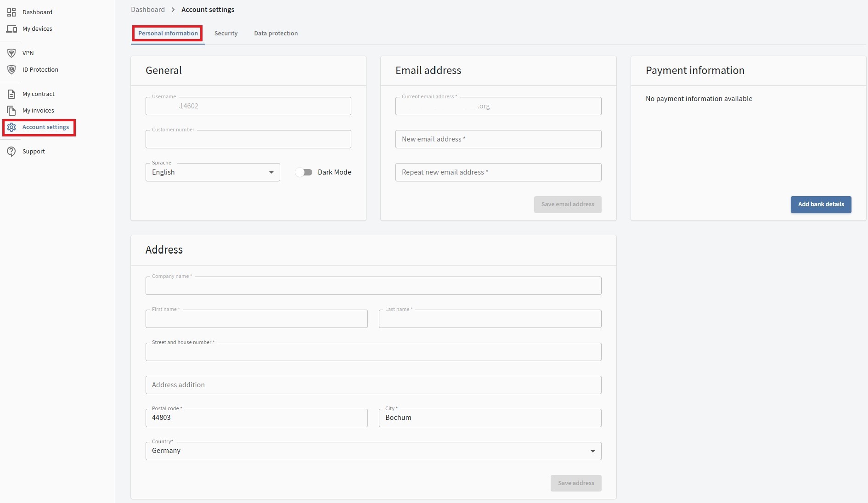
Task: Click the Support question mark icon
Action: [11, 152]
